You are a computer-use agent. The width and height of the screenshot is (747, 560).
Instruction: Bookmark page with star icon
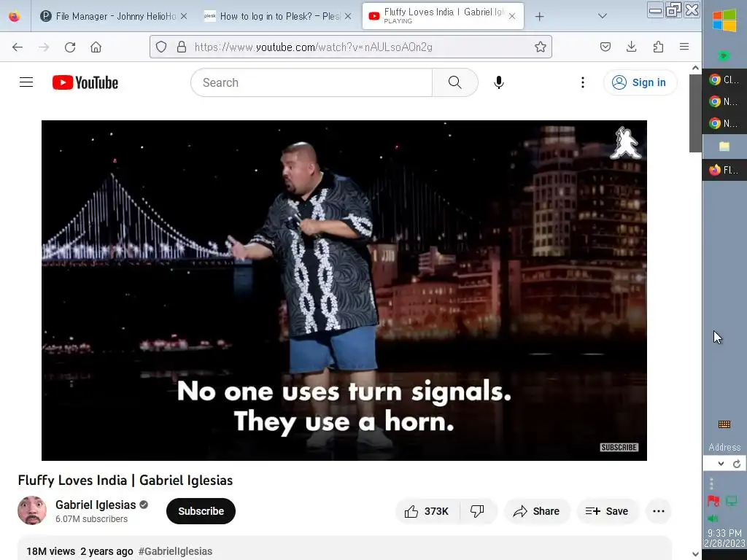coord(541,47)
